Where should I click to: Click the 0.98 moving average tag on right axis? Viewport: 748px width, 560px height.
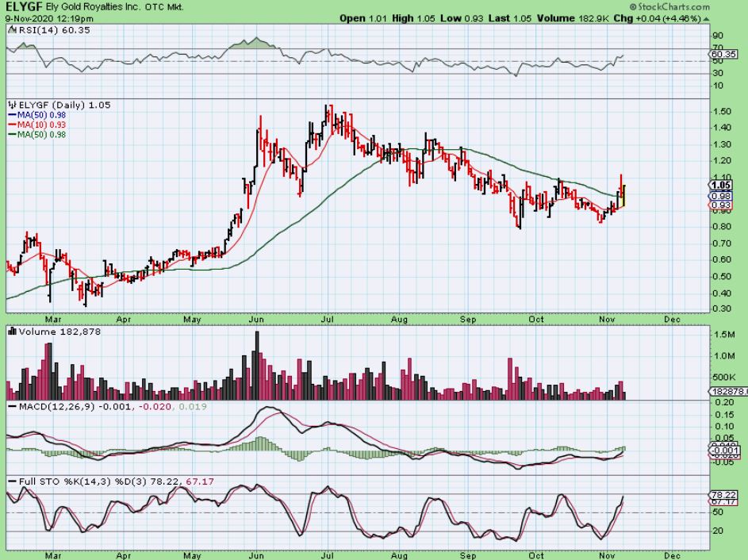click(719, 196)
